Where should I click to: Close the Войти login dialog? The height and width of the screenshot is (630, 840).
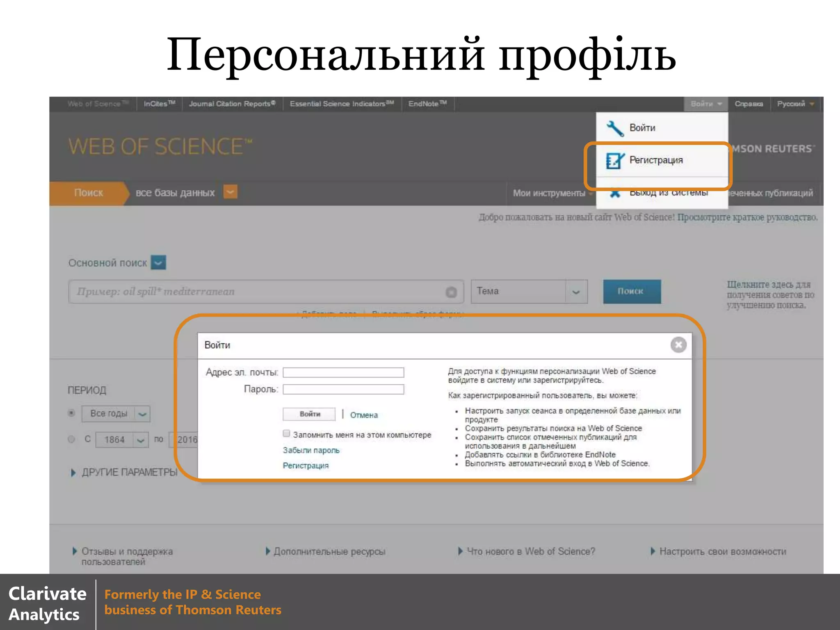click(x=678, y=345)
